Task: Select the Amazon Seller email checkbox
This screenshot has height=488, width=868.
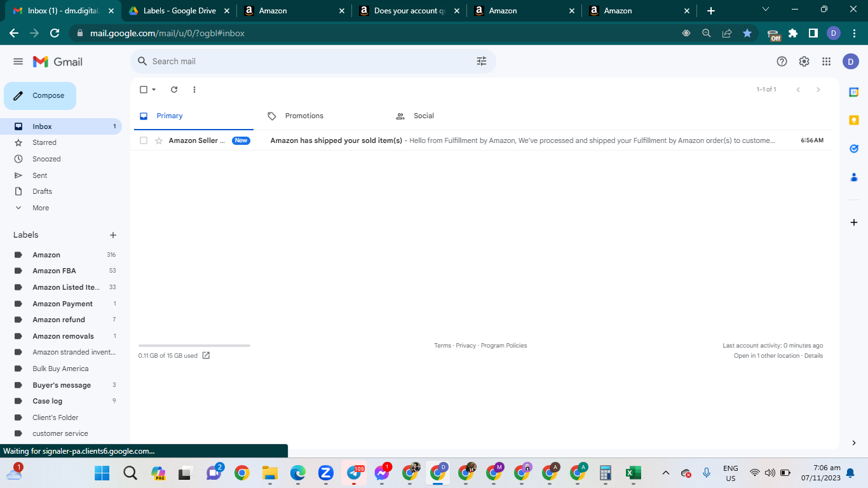Action: pyautogui.click(x=144, y=140)
